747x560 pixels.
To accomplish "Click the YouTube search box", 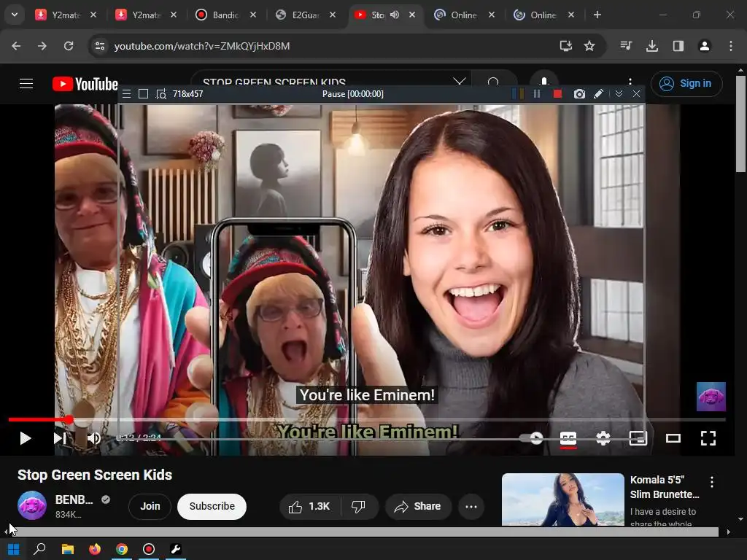I will pos(331,81).
